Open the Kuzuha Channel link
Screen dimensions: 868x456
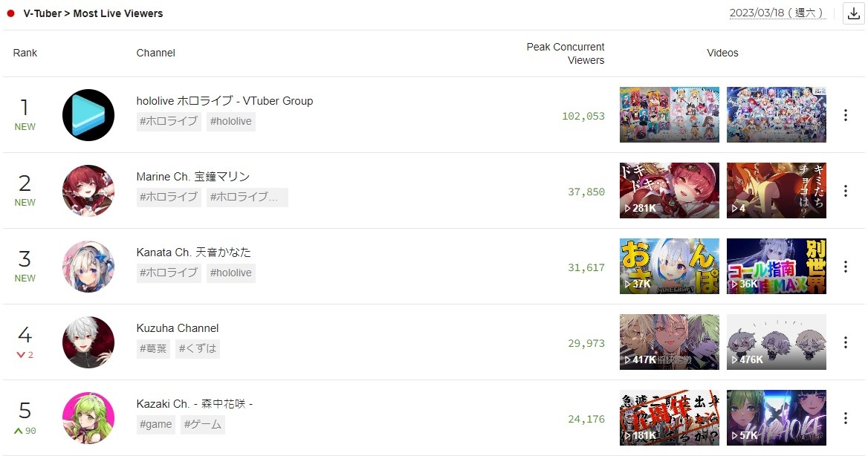[x=177, y=328]
